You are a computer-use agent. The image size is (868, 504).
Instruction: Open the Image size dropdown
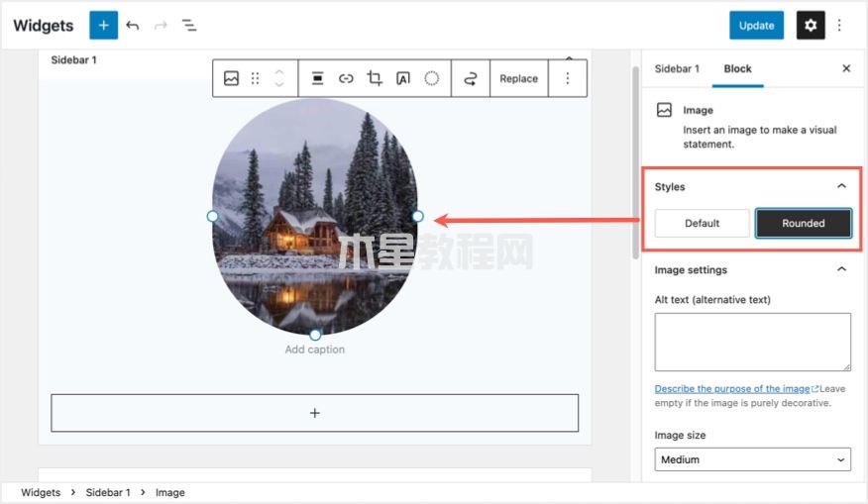point(752,459)
